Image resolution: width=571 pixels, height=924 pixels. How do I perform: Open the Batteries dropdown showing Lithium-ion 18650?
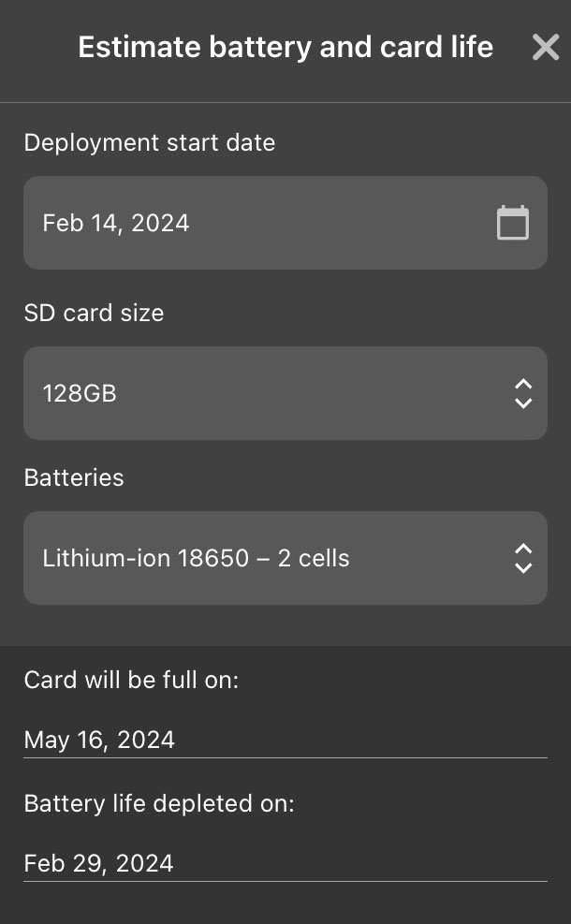click(x=285, y=558)
